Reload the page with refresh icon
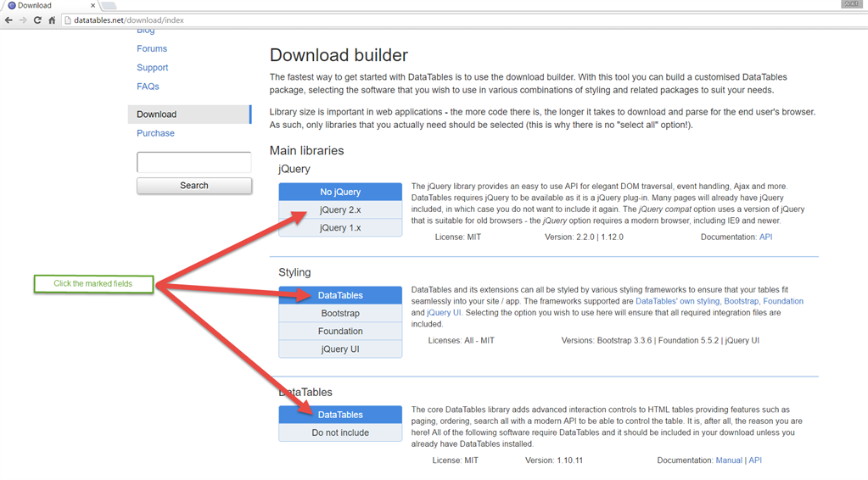 [x=37, y=20]
